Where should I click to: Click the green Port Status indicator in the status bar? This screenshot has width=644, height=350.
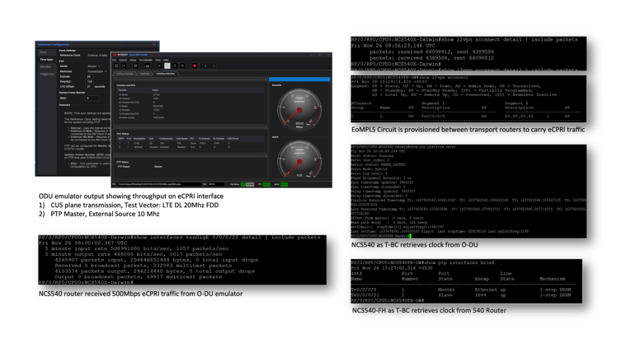point(243,184)
